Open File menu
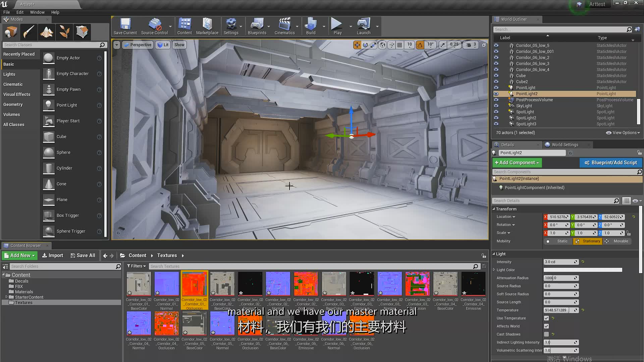644x362 pixels. tap(7, 12)
